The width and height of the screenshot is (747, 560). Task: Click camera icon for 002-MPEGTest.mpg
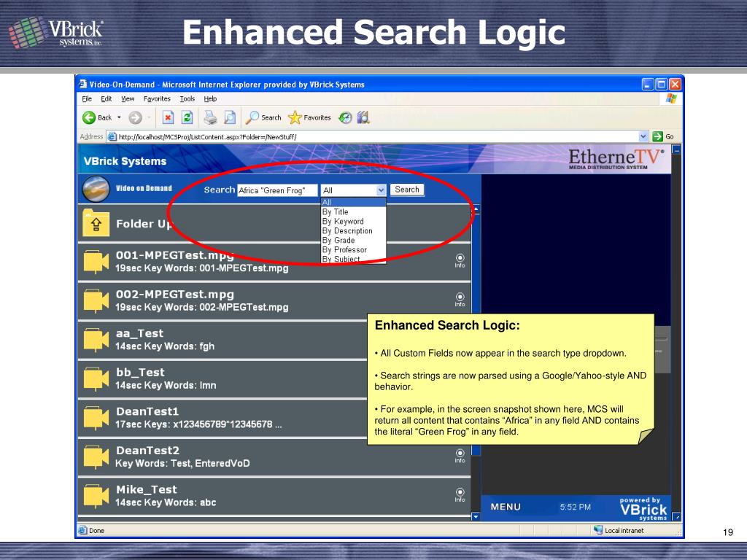click(x=96, y=300)
